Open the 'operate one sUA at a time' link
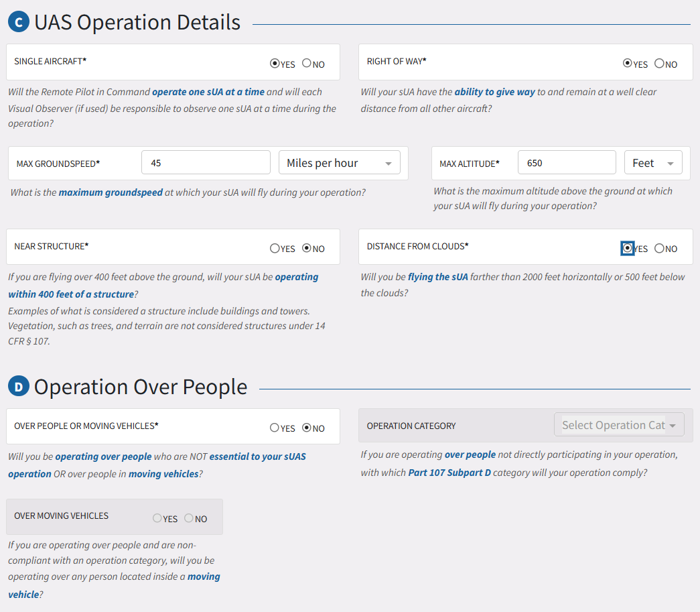Viewport: 700px width, 612px height. tap(208, 92)
